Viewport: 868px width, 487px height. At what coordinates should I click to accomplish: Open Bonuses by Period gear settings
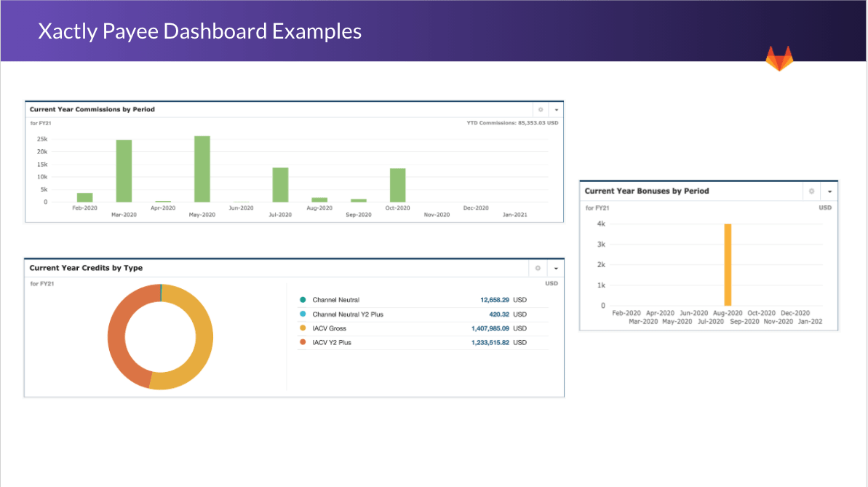tap(811, 191)
